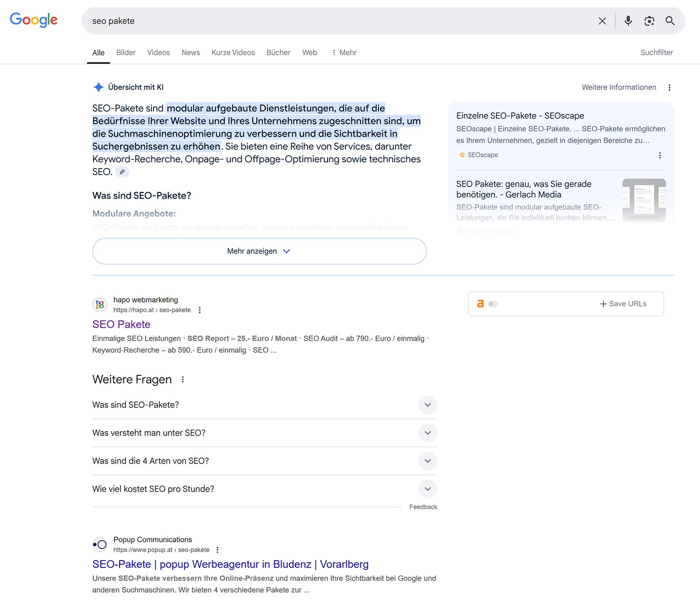Open Google Lens image search
This screenshot has height=607, width=700.
[649, 21]
